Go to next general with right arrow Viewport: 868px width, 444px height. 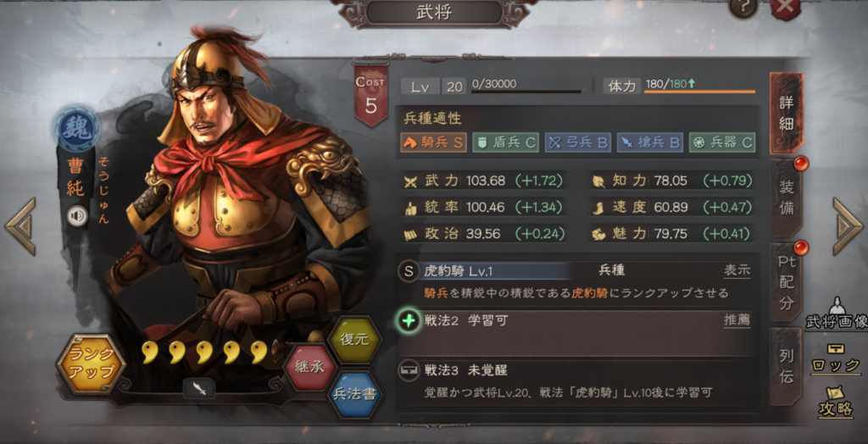pyautogui.click(x=848, y=226)
